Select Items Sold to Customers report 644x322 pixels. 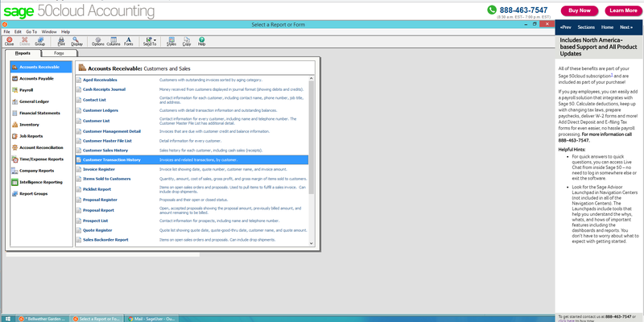click(x=192, y=179)
